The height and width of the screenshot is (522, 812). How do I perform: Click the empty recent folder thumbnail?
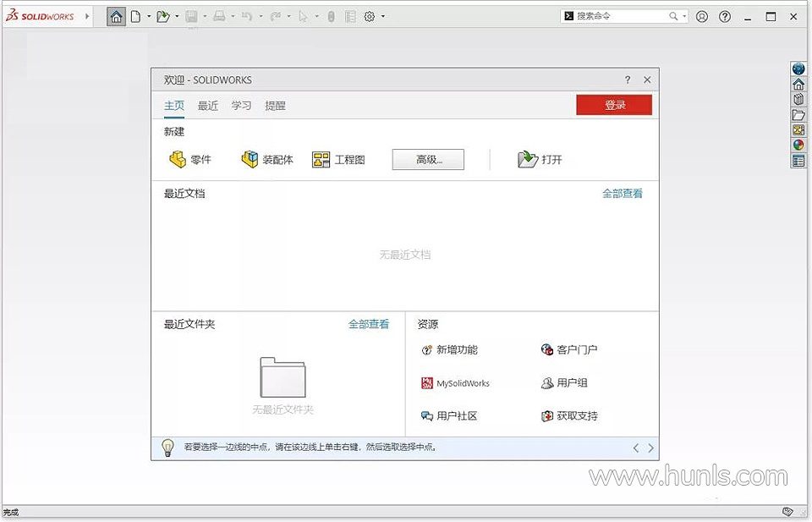(x=283, y=377)
